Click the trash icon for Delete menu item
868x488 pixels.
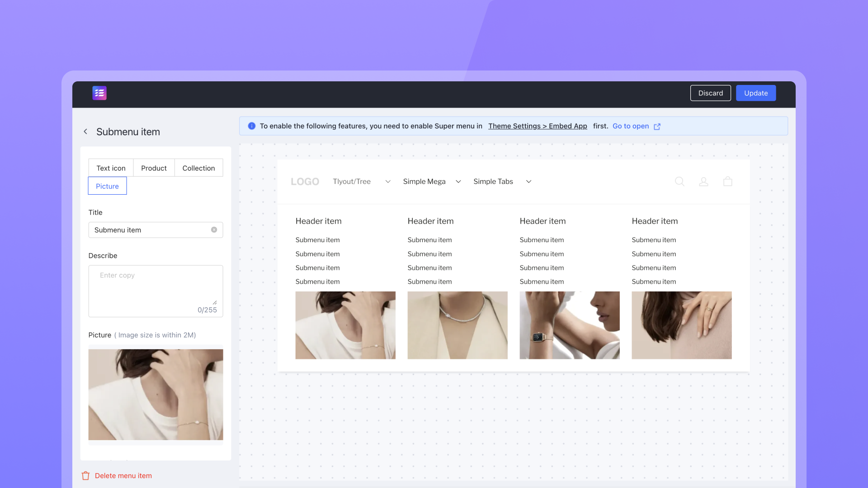pos(85,476)
